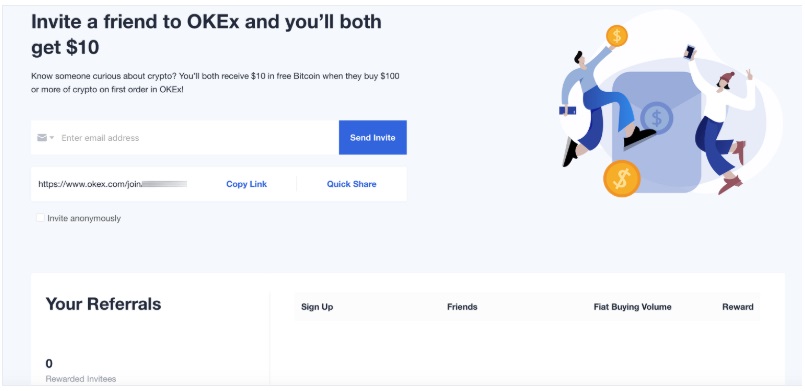Click the Send Invite button
This screenshot has width=805, height=391.
tap(373, 138)
